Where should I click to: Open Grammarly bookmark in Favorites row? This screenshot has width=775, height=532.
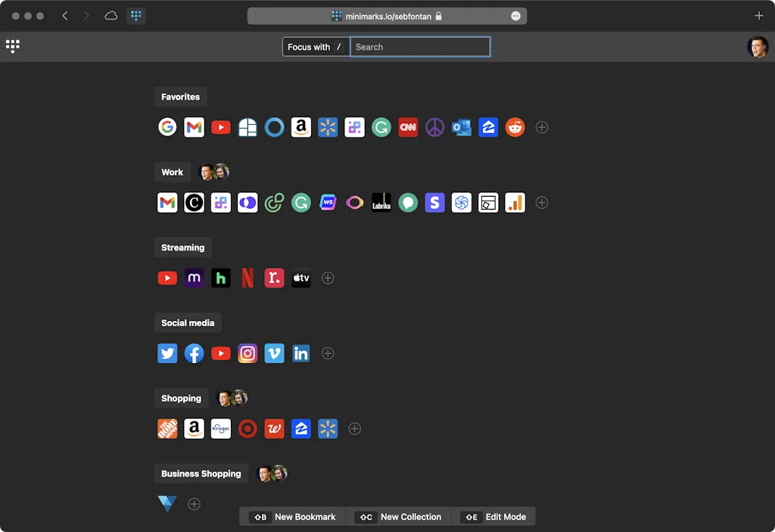coord(381,127)
